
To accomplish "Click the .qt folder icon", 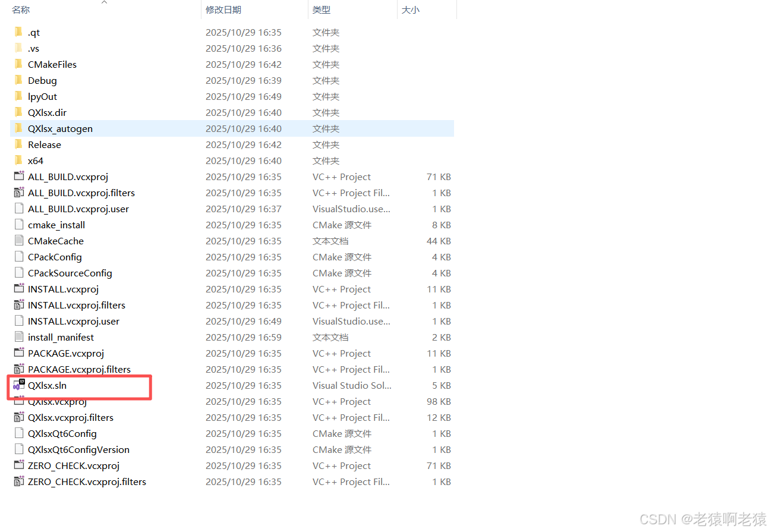I will (18, 32).
